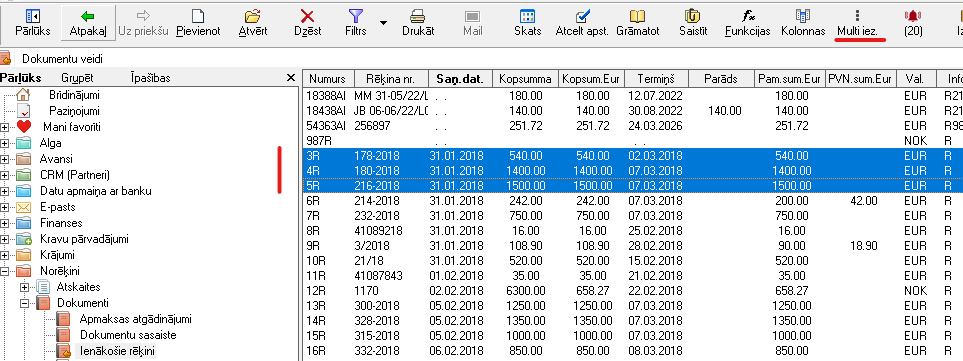This screenshot has width=963, height=361.
Task: Sort by the Parāds column header
Action: [x=721, y=79]
